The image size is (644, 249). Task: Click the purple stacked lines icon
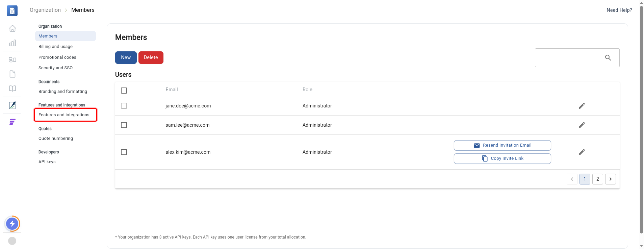12,122
